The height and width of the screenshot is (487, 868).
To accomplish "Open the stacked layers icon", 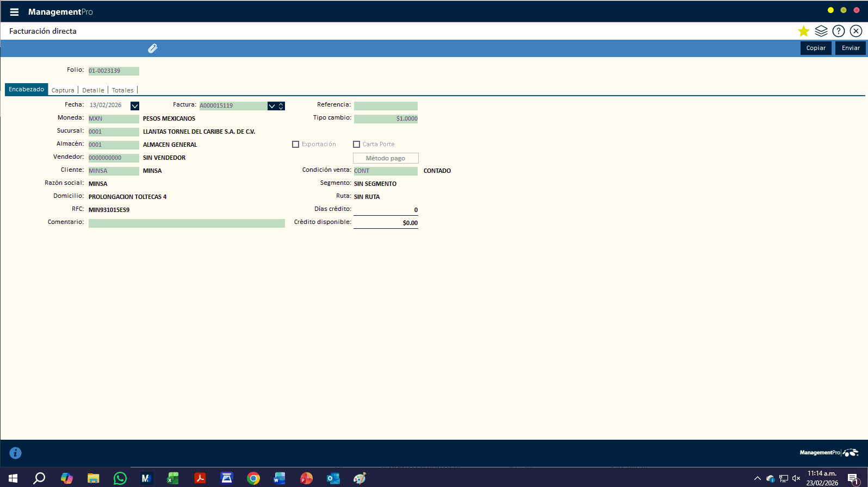I will [821, 31].
